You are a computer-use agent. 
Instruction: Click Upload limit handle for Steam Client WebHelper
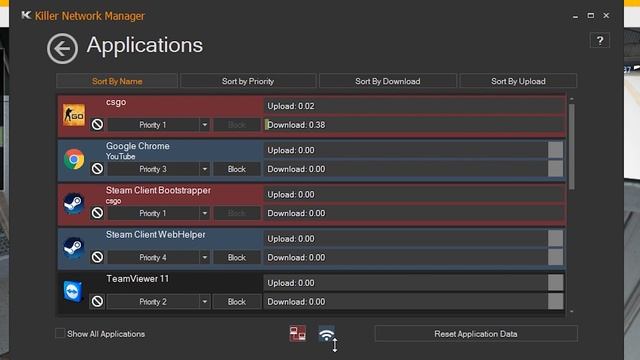[x=555, y=238]
